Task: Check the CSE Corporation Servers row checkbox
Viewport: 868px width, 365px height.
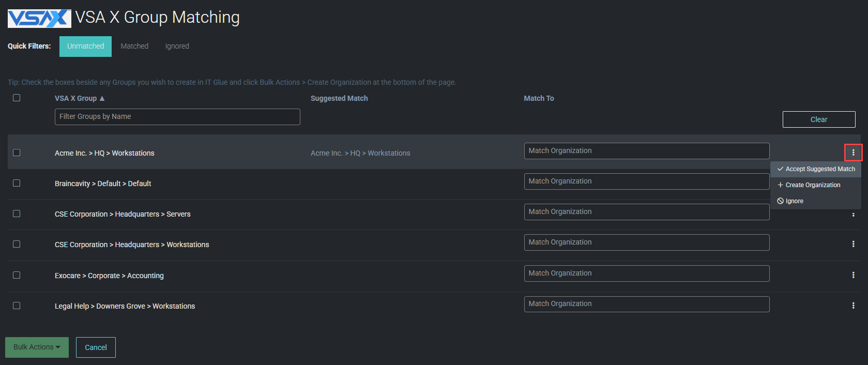Action: [17, 214]
